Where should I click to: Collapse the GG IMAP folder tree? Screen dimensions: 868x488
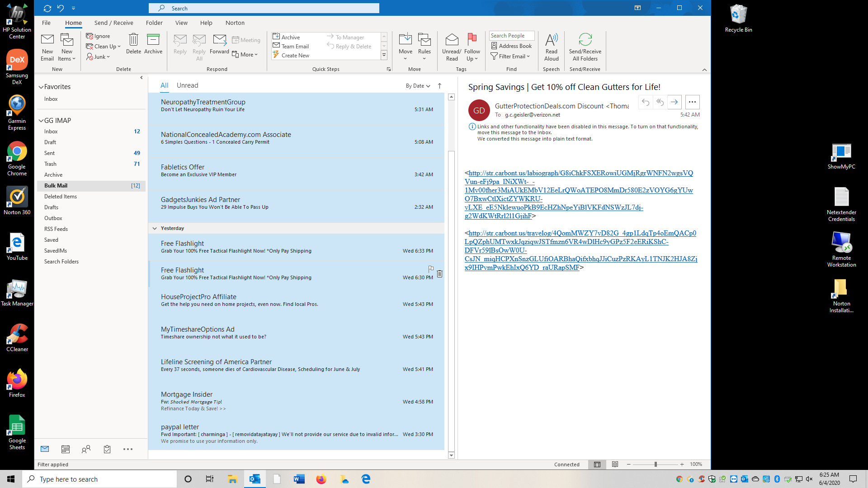[x=41, y=121]
